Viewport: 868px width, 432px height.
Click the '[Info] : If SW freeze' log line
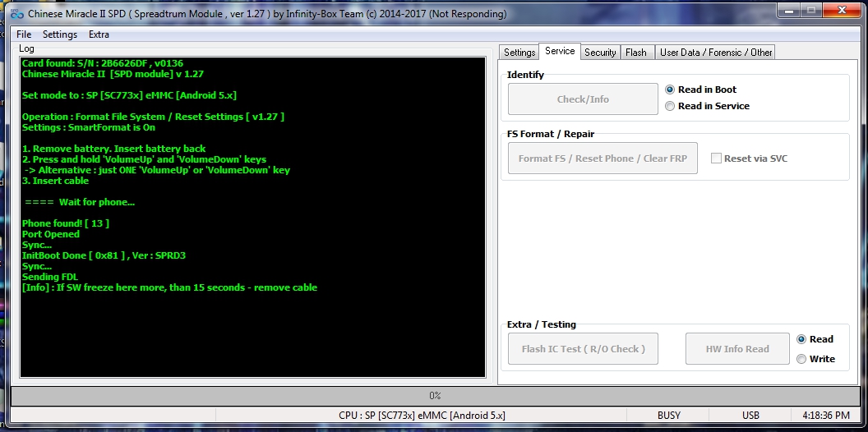coord(169,287)
